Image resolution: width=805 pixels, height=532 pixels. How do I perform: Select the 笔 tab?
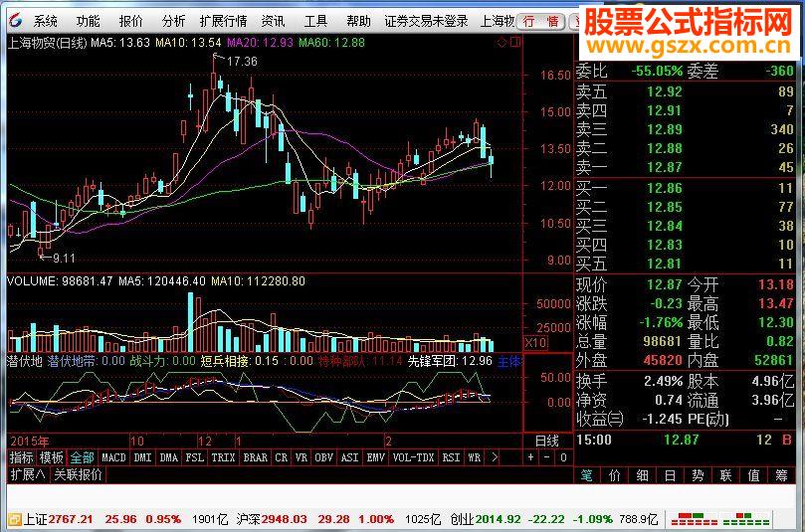pos(587,475)
